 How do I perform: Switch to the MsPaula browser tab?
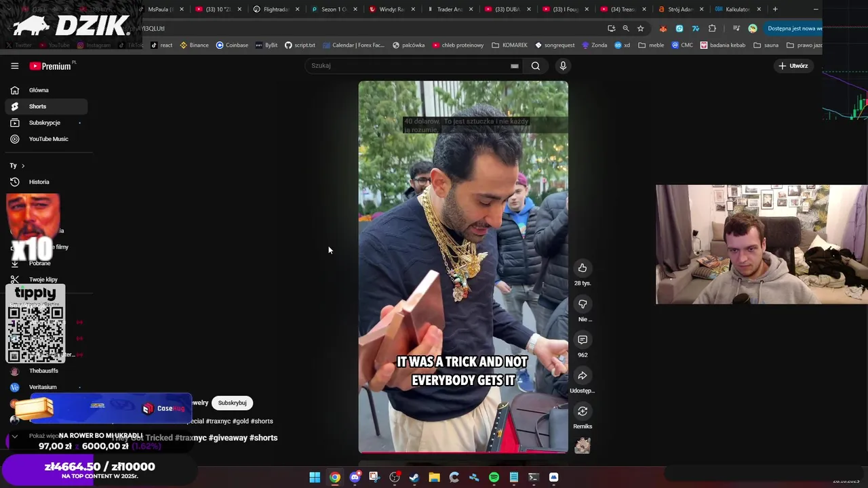[161, 9]
